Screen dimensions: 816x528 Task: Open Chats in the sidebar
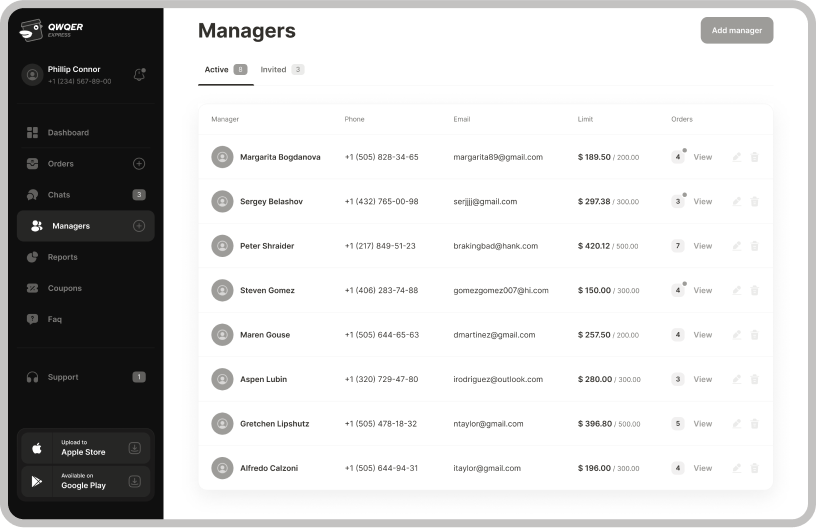tap(59, 195)
